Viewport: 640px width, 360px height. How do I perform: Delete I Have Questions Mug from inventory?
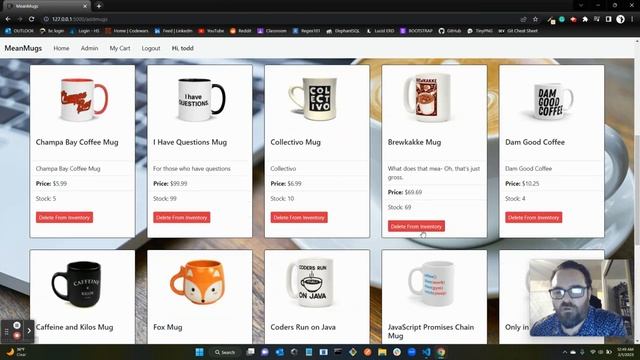(x=182, y=218)
